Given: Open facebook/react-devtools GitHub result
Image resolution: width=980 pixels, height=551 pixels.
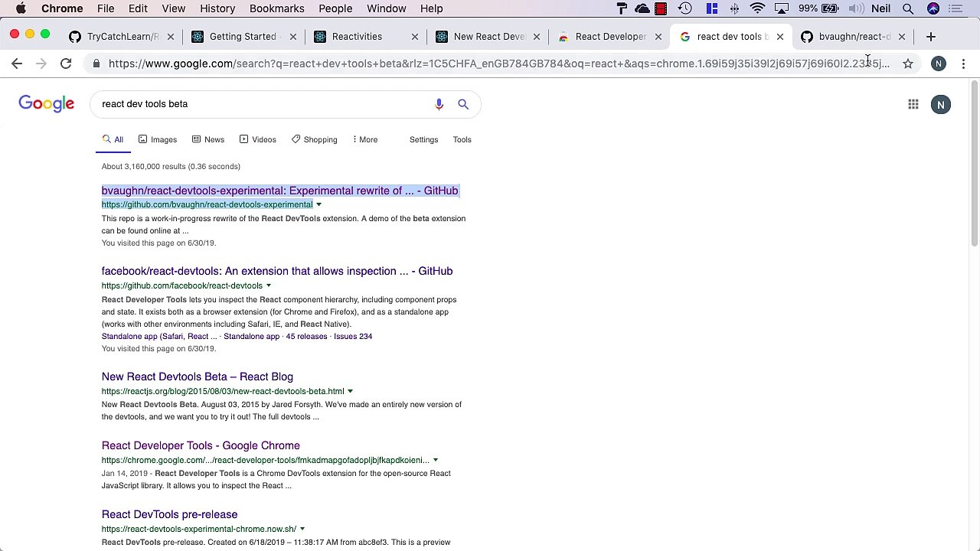Looking at the screenshot, I should [x=277, y=271].
